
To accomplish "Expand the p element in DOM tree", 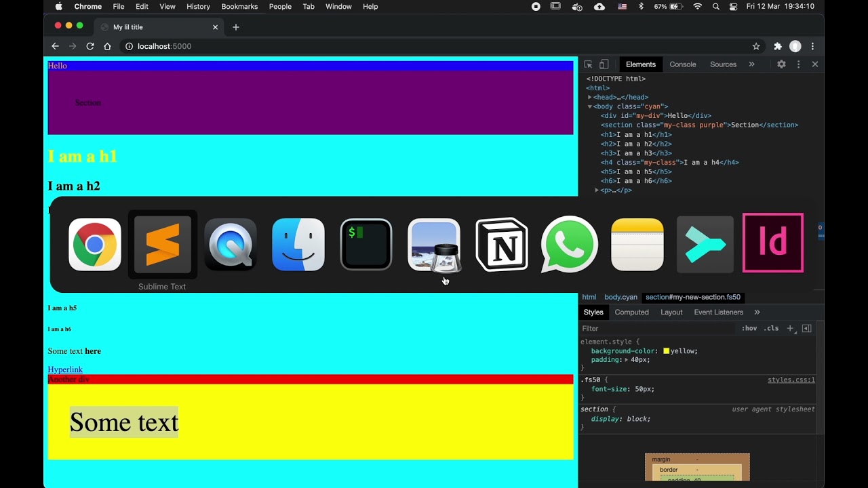I will click(597, 190).
